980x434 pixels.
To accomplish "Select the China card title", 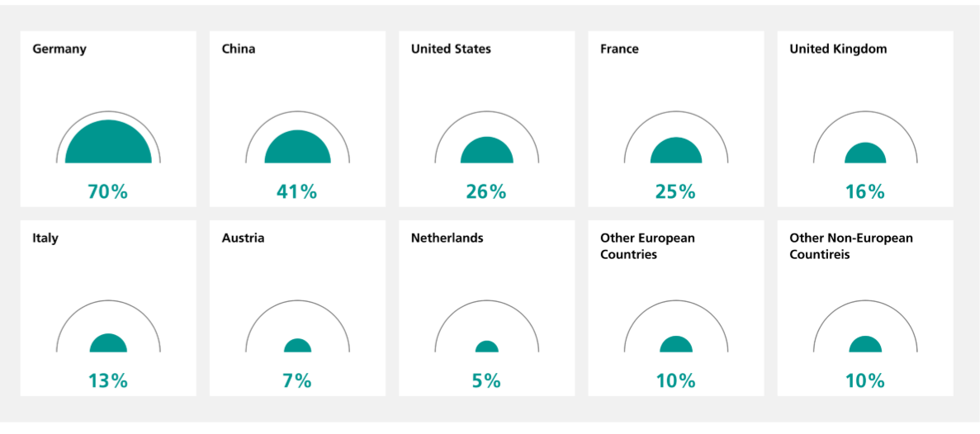I will [239, 49].
